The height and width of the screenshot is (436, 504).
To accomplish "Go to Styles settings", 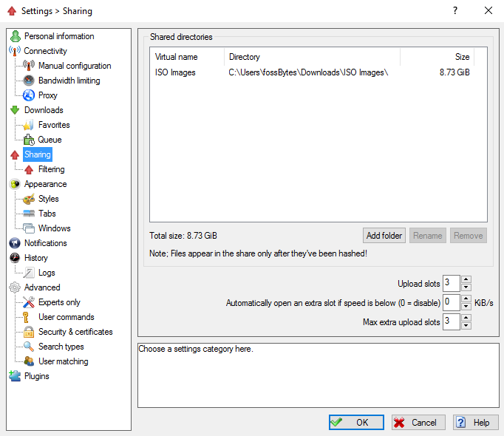I will point(49,199).
